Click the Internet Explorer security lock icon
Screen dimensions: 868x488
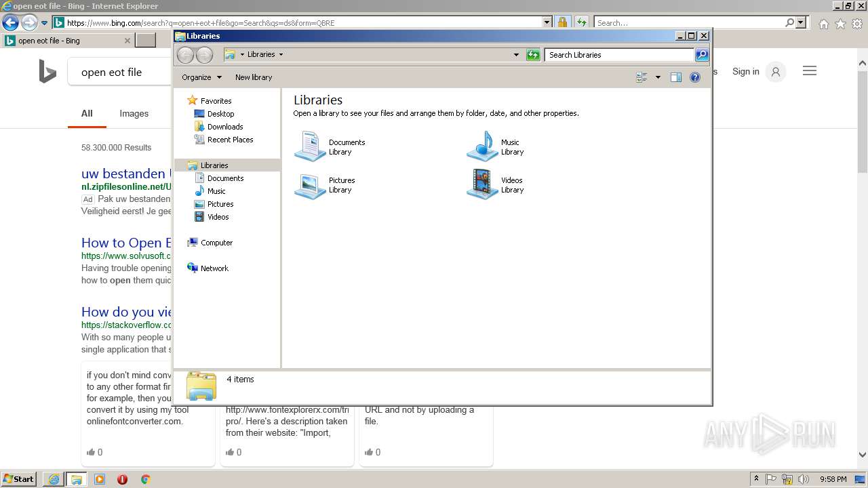562,22
